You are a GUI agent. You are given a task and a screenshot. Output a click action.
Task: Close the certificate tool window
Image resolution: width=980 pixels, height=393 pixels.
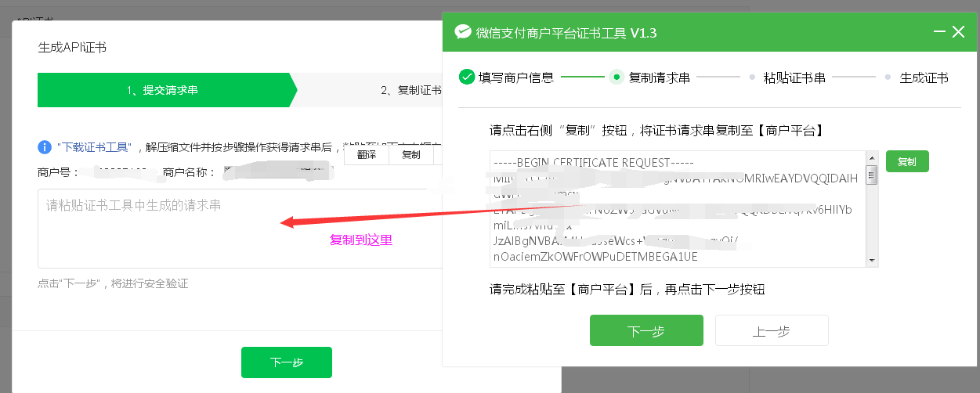[x=959, y=32]
